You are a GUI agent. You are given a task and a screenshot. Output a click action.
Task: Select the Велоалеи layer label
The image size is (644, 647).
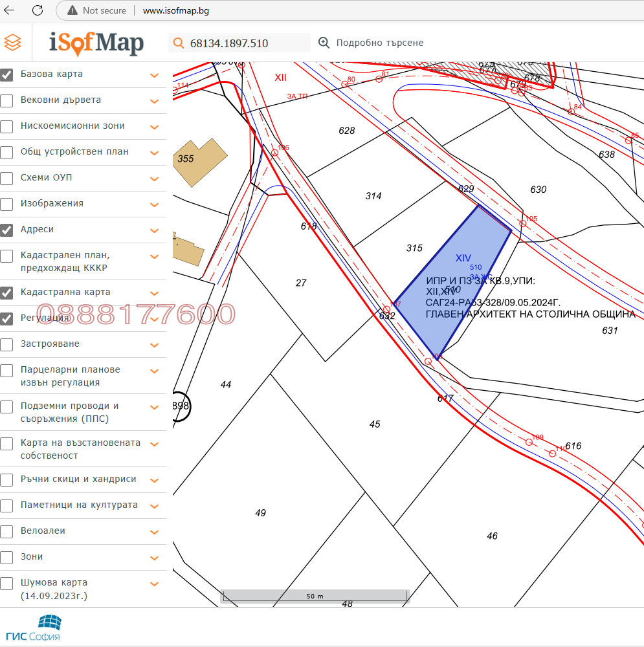point(43,531)
